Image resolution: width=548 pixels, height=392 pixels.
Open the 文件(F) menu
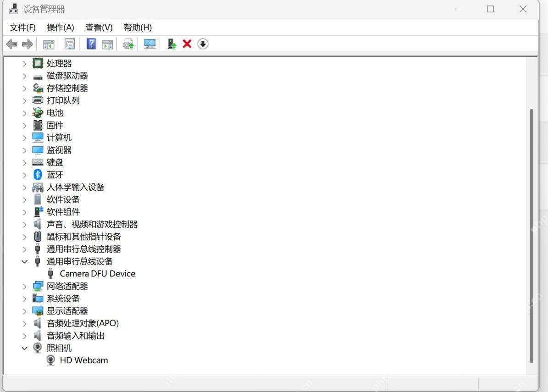[23, 28]
